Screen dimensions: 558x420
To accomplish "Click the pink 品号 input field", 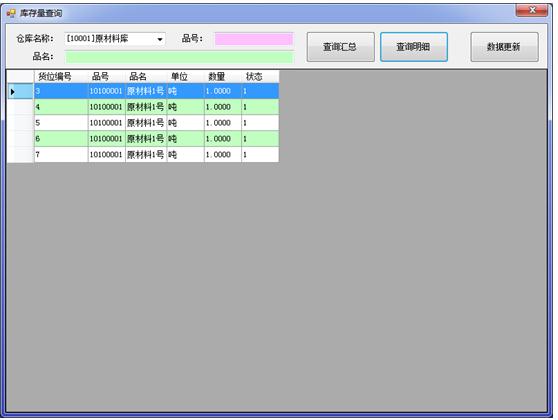I will [254, 39].
